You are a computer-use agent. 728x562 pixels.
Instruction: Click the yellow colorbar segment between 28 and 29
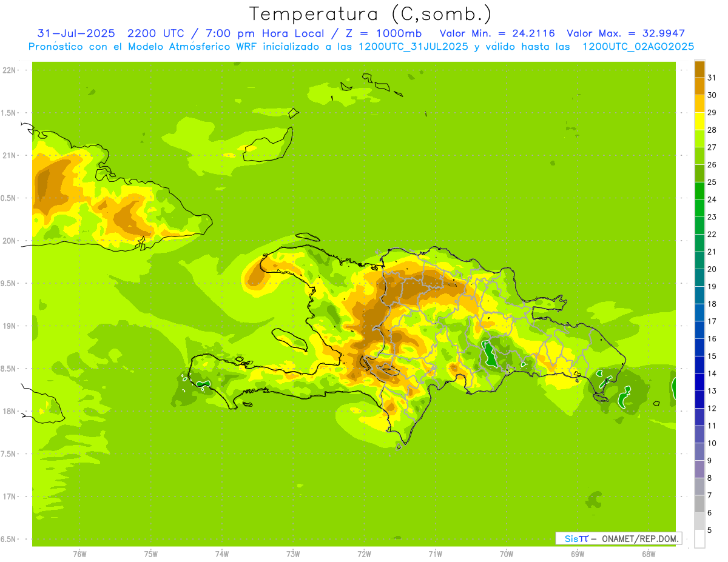tap(699, 121)
